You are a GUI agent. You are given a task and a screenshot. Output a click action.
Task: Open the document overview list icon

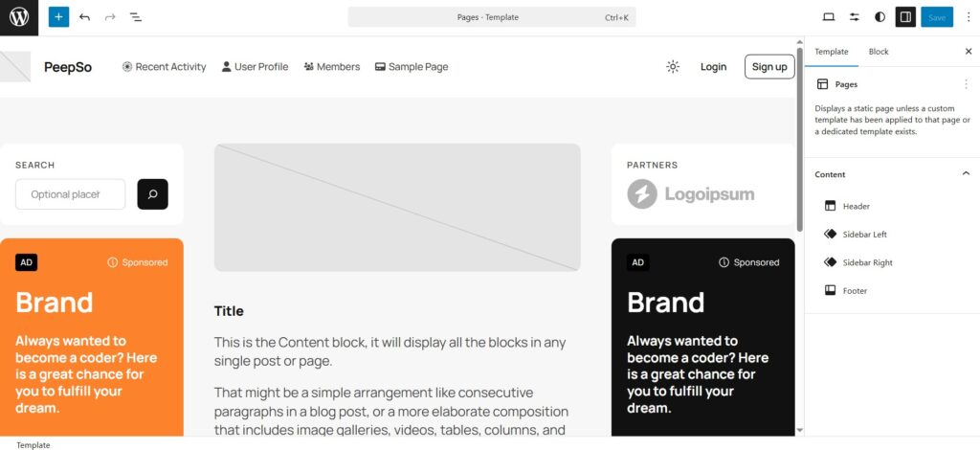click(x=135, y=17)
